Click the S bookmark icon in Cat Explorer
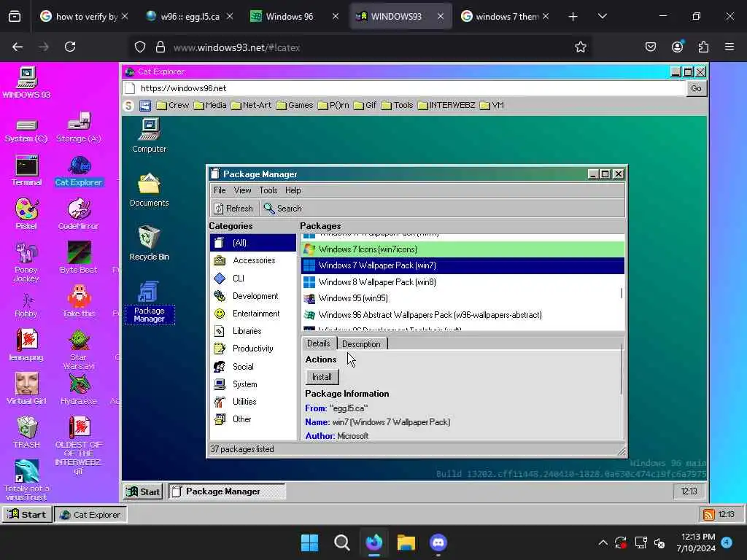The height and width of the screenshot is (560, 747). [128, 105]
